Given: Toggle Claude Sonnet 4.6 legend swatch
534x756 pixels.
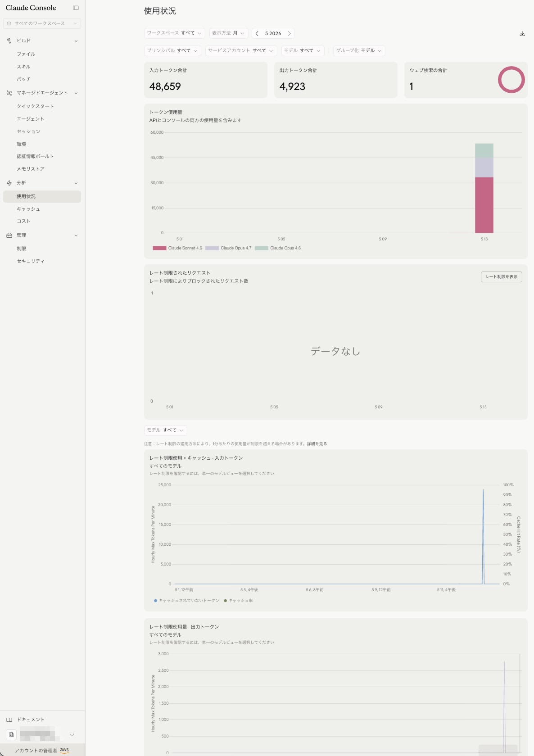Looking at the screenshot, I should pos(159,248).
